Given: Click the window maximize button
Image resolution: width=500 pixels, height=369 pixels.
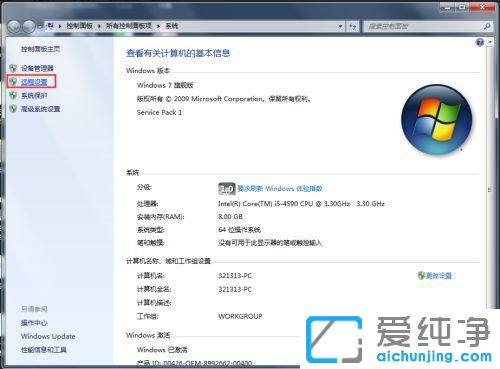Looking at the screenshot, I should click(463, 7).
